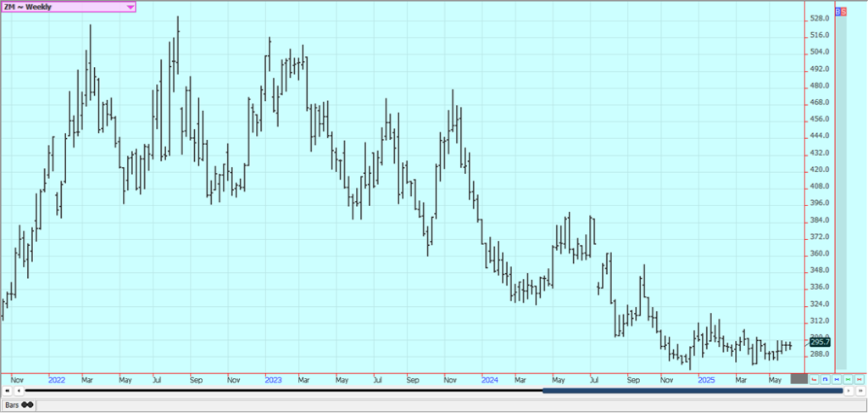Click the rightmost red icon in bottom-right toolbar

[858, 379]
